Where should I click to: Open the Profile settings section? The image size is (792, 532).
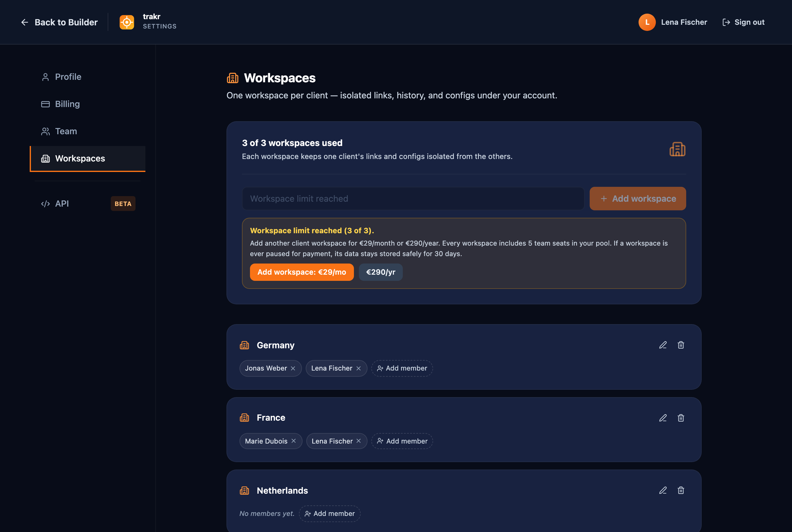88,77
